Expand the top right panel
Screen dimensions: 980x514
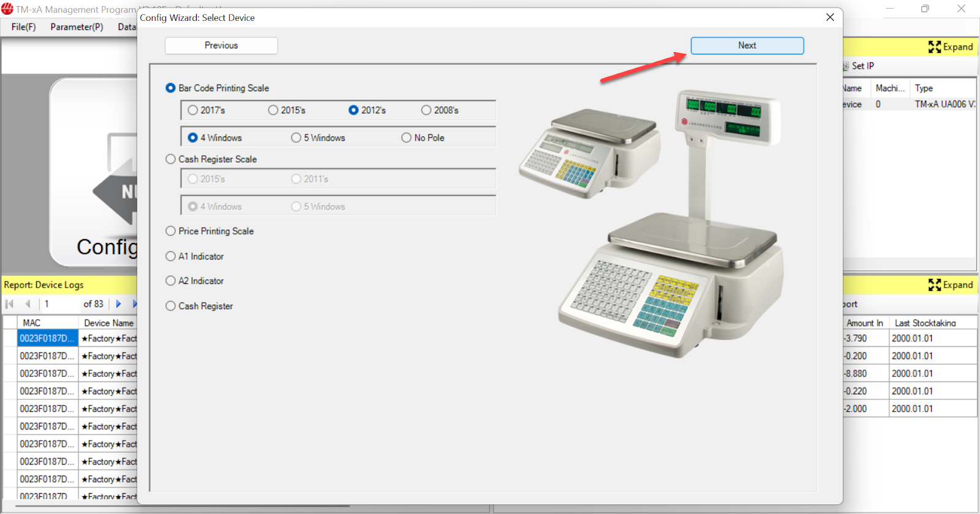click(x=951, y=47)
